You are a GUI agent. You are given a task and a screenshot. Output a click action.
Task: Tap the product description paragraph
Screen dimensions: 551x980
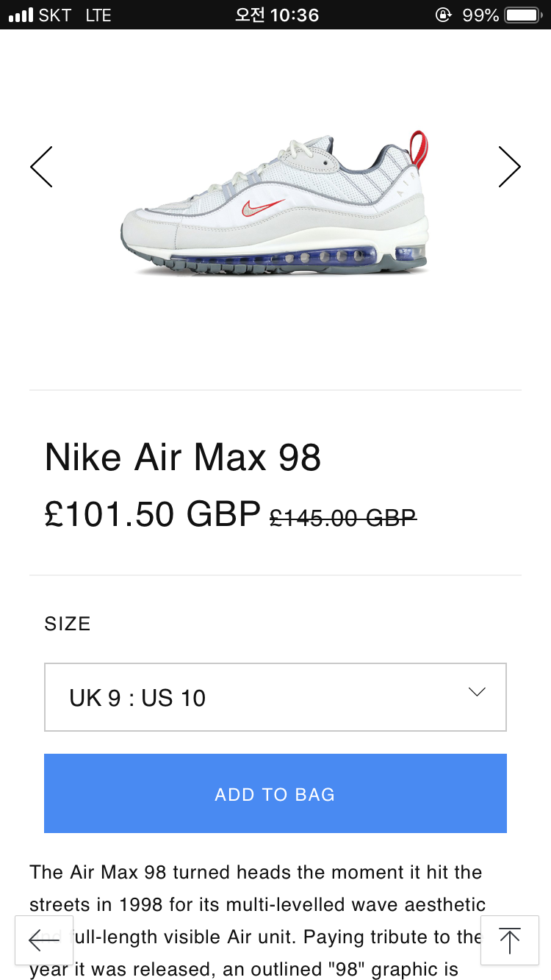[x=257, y=904]
